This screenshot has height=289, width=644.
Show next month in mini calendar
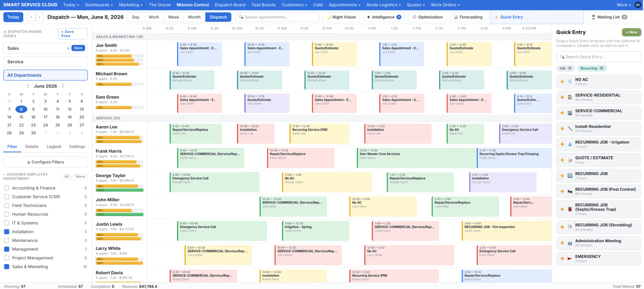[x=63, y=86]
